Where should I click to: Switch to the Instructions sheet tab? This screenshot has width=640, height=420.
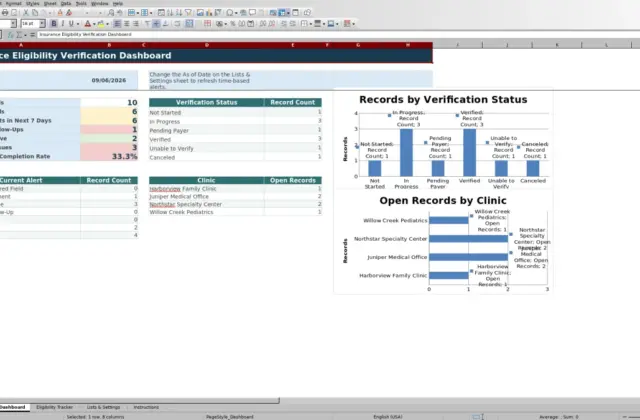[146, 407]
